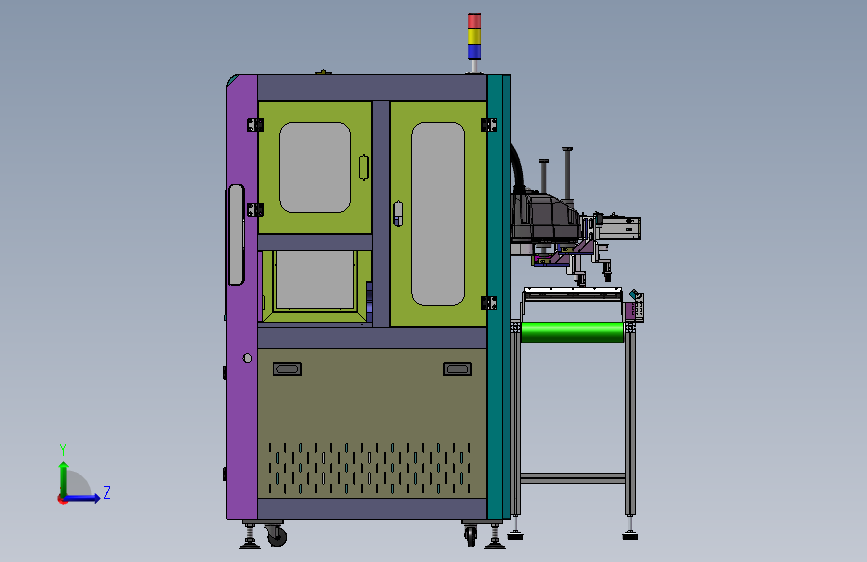Select the left caster wheel under the cabinet

pos(276,536)
